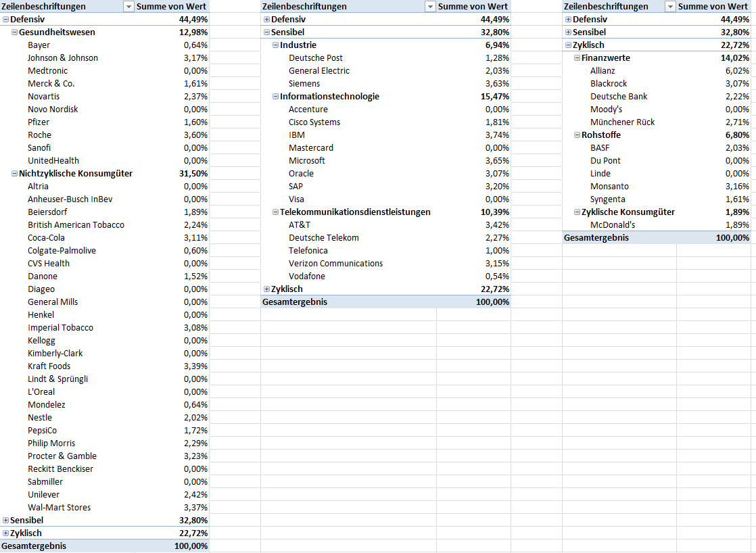Image resolution: width=756 pixels, height=553 pixels.
Task: Select the Microsoft row label
Action: click(306, 160)
